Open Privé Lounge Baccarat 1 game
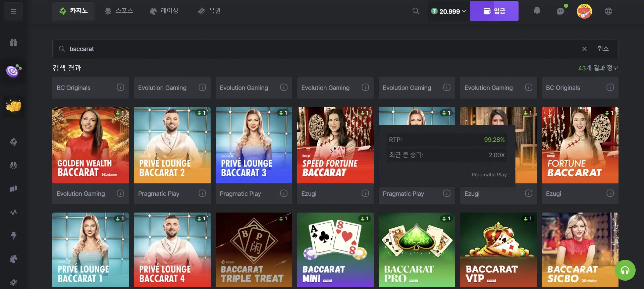 click(x=91, y=250)
